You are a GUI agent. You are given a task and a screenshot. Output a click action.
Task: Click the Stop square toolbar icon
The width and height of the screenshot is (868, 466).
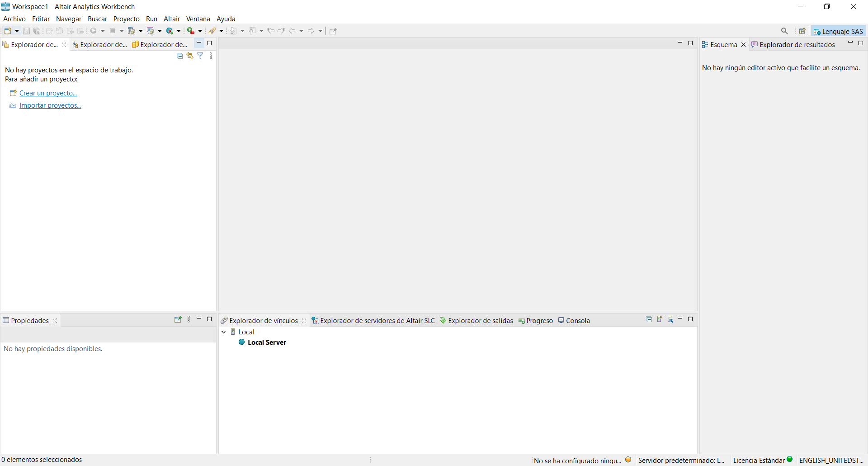(x=113, y=31)
